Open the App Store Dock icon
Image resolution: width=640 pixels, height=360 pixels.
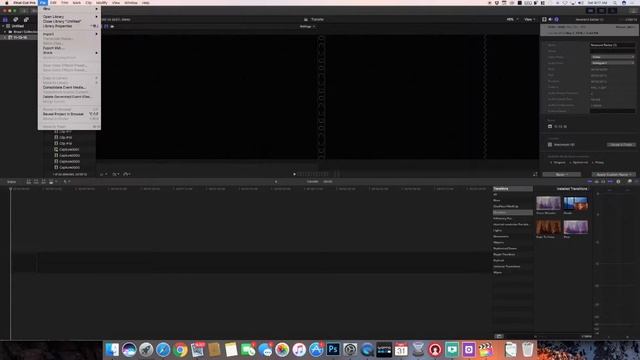pos(316,349)
